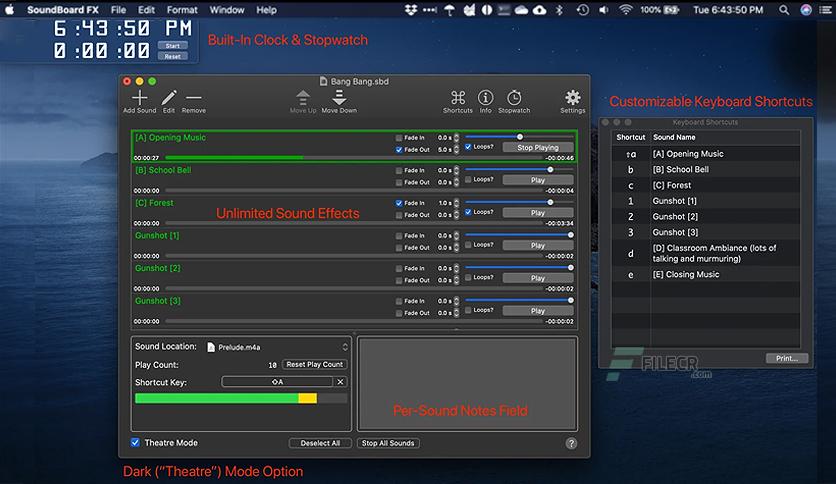The height and width of the screenshot is (484, 836).
Task: Open the Info toolbar icon
Action: tap(485, 98)
